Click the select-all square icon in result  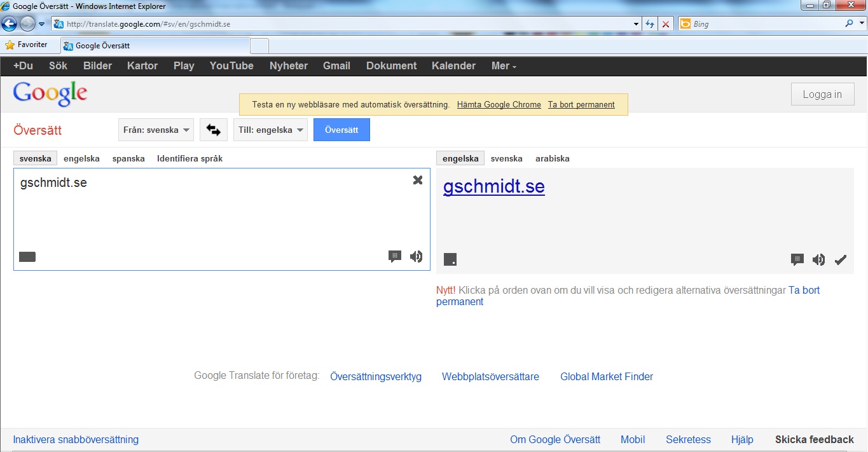click(x=450, y=259)
